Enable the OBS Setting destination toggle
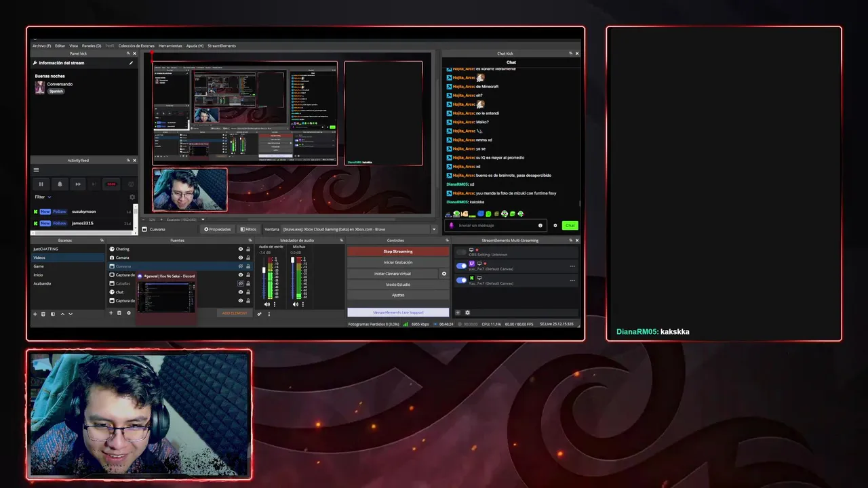The image size is (868, 488). [462, 252]
